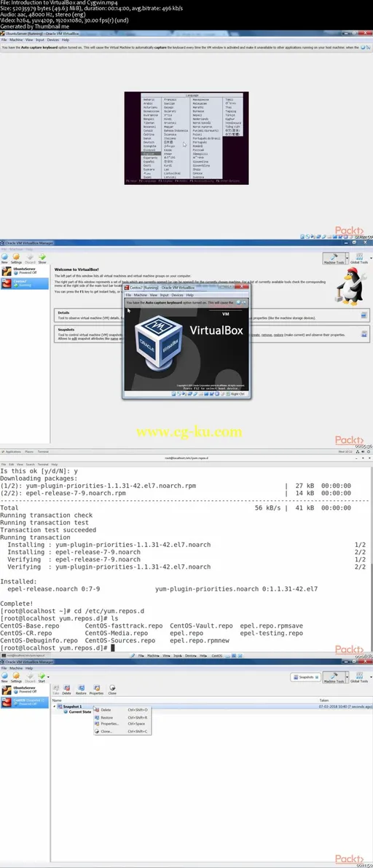This screenshot has height=868, width=373.
Task: Open File menu in Centos7 running window
Action: (127, 295)
